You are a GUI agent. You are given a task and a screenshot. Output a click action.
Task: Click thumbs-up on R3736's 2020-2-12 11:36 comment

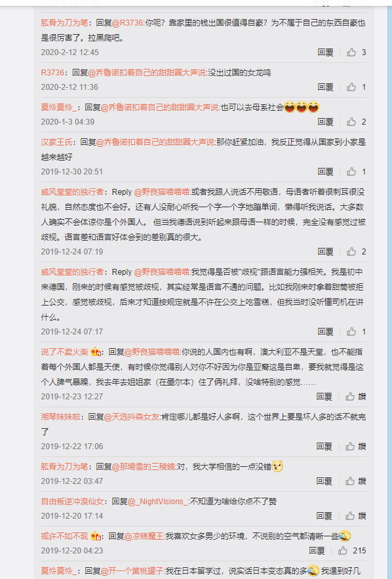(x=351, y=87)
